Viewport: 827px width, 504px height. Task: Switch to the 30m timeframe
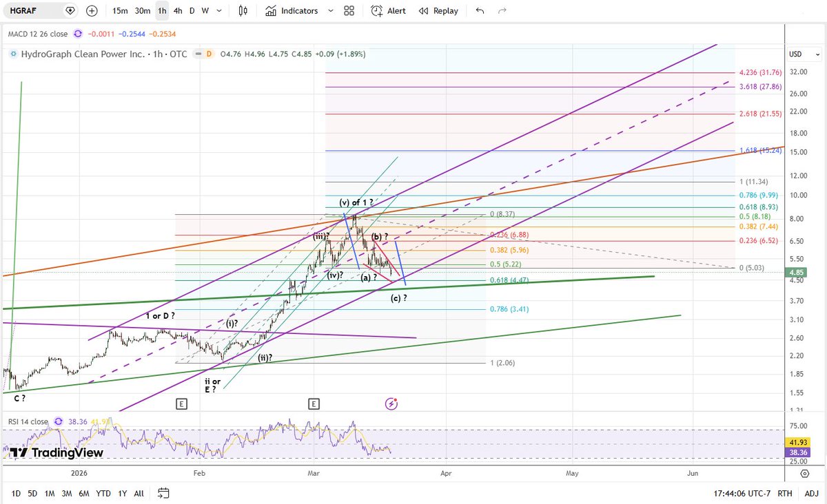[x=142, y=11]
